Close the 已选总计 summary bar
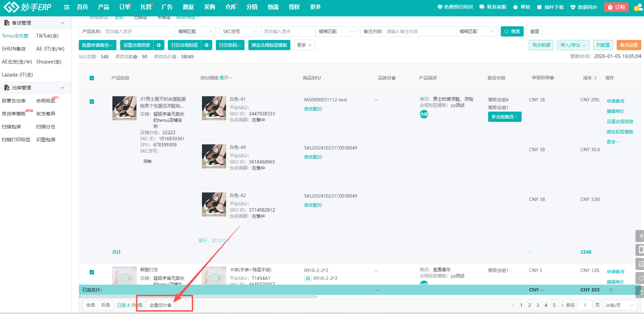Screen dimensions: 644x314 tap(611, 290)
